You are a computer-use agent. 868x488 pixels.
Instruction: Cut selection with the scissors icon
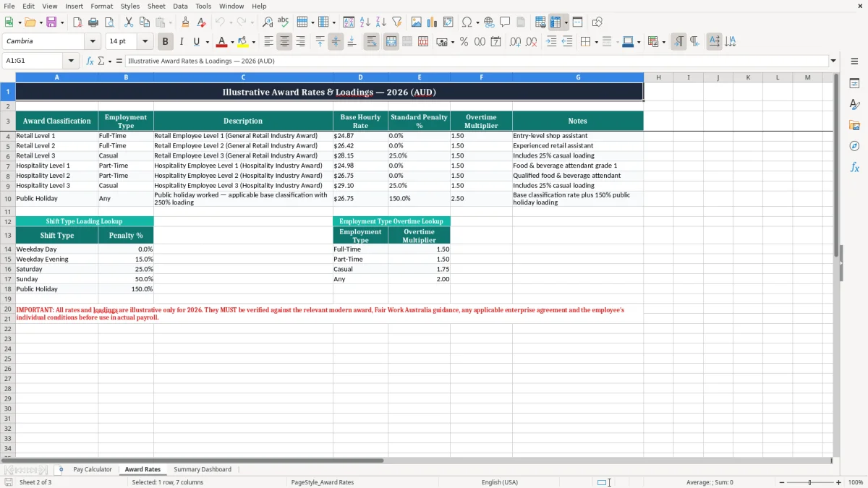[x=129, y=22]
